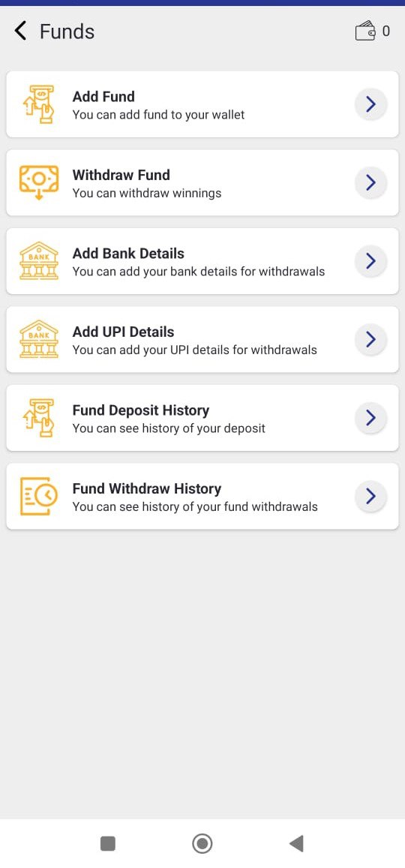Screen dimensions: 405x868
Task: Click the Add Fund ATM icon
Action: (x=39, y=104)
